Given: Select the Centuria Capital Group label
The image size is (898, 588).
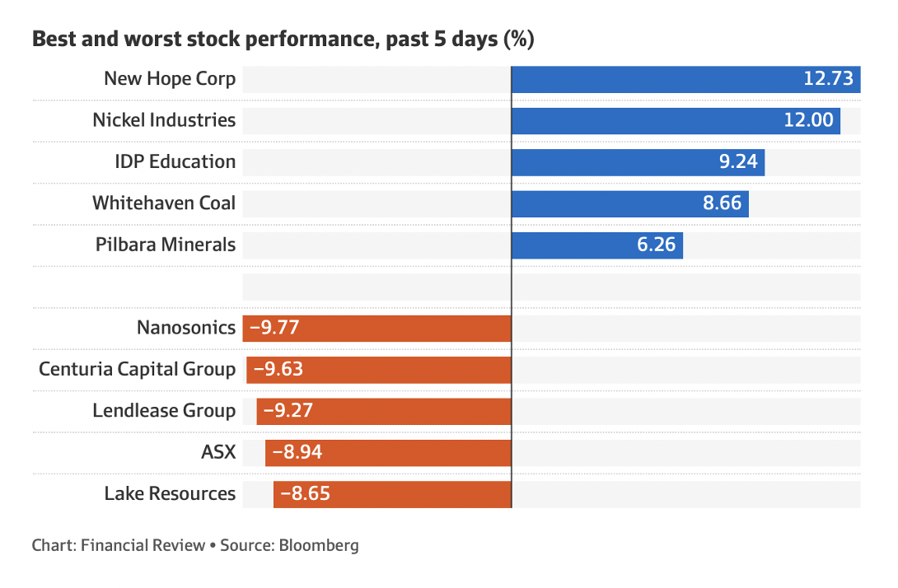Looking at the screenshot, I should tap(137, 369).
